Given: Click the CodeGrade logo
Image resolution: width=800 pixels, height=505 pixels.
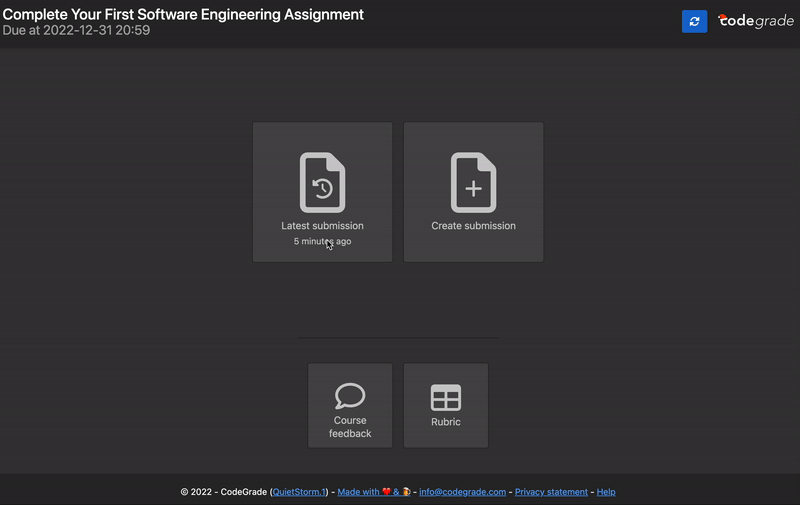Looking at the screenshot, I should click(756, 21).
